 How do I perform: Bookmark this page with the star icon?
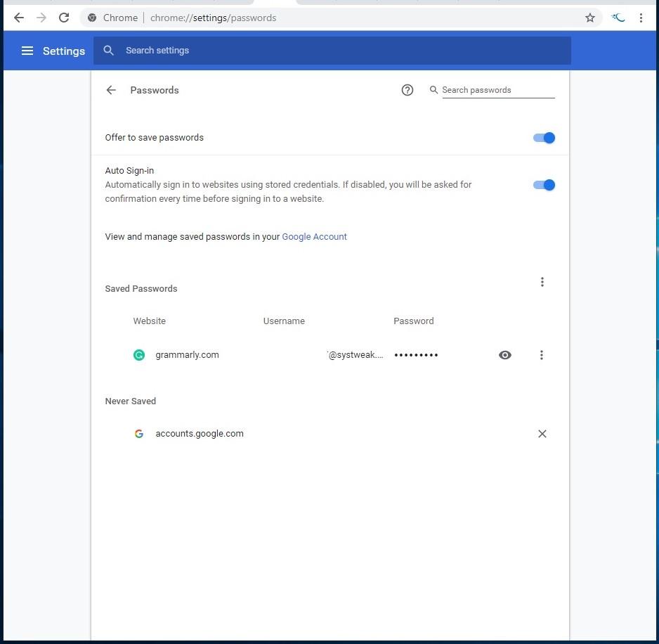[590, 18]
